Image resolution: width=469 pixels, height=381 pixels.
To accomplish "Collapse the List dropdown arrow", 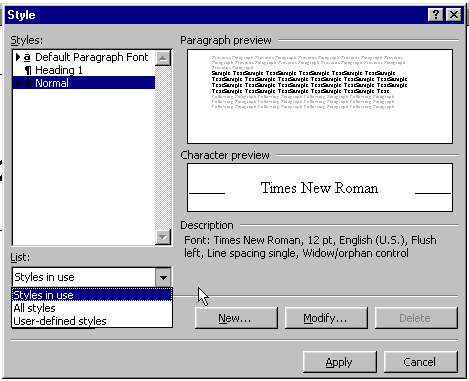I will click(x=163, y=277).
